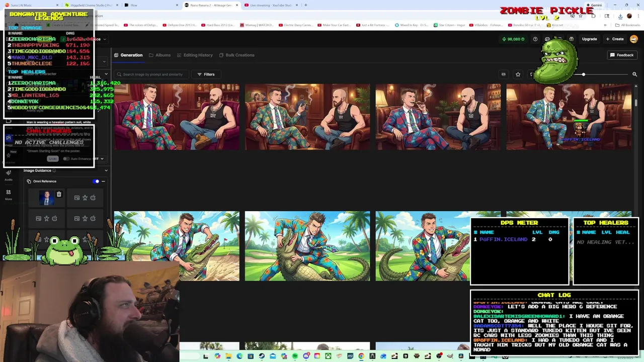Screen dimensions: 644x362
Task: Open Spotify from the Windows taskbar
Action: [295, 356]
